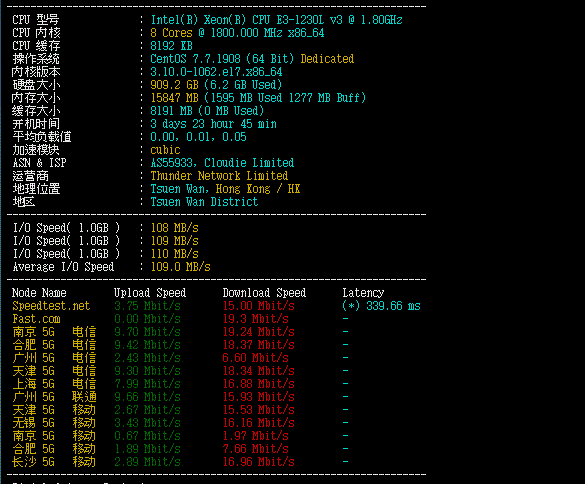Click Speedtest.net upload '3.75 Mbit/s'
The image size is (585, 484).
[147, 306]
